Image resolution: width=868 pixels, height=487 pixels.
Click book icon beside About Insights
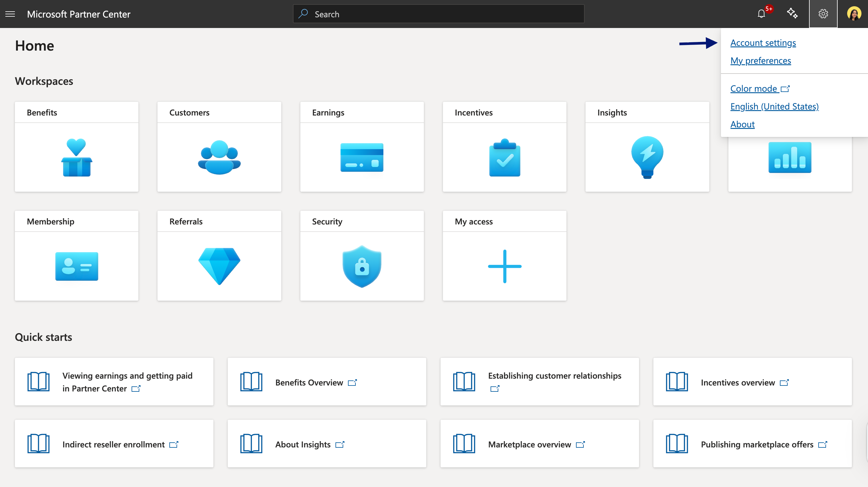[251, 444]
